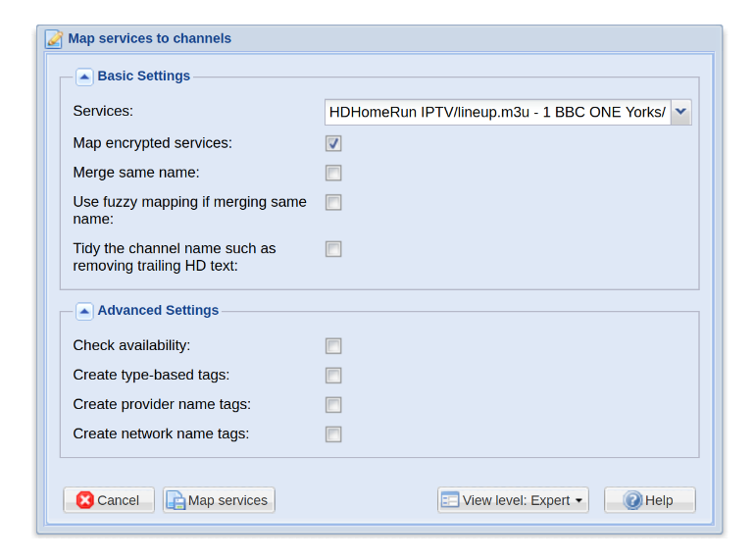Click inside the Services text field
This screenshot has height=560, width=754.
(497, 113)
